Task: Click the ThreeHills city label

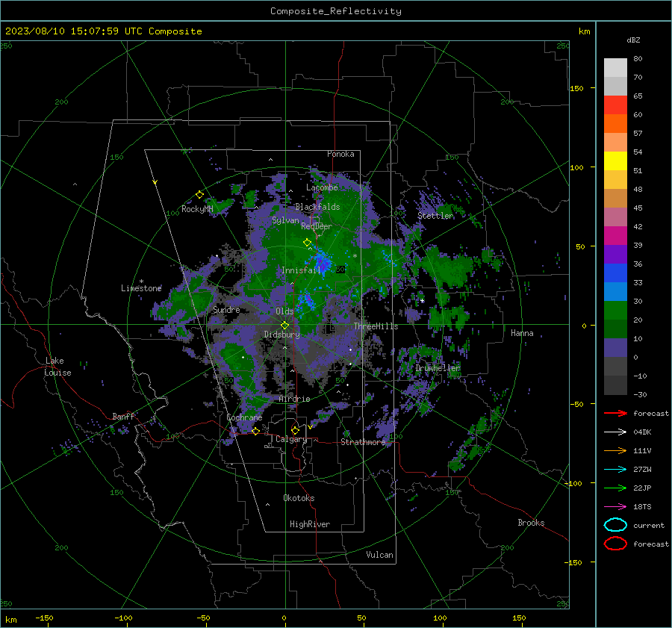Action: pyautogui.click(x=376, y=326)
